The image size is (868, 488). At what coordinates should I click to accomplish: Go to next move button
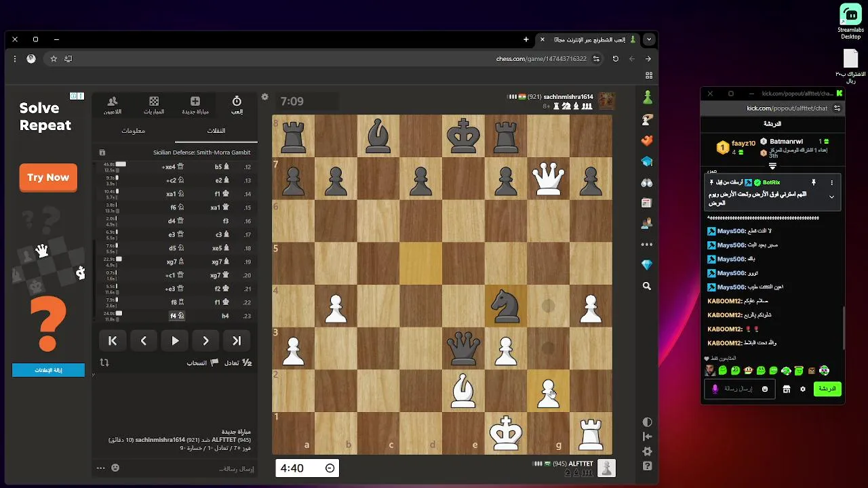tap(205, 341)
